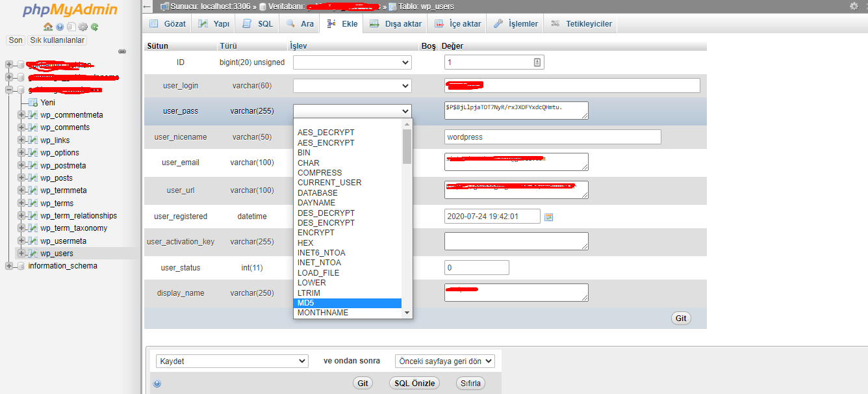Viewport: 868px width, 394px height.
Task: Expand wp_commentmeta tree node
Action: click(x=21, y=115)
